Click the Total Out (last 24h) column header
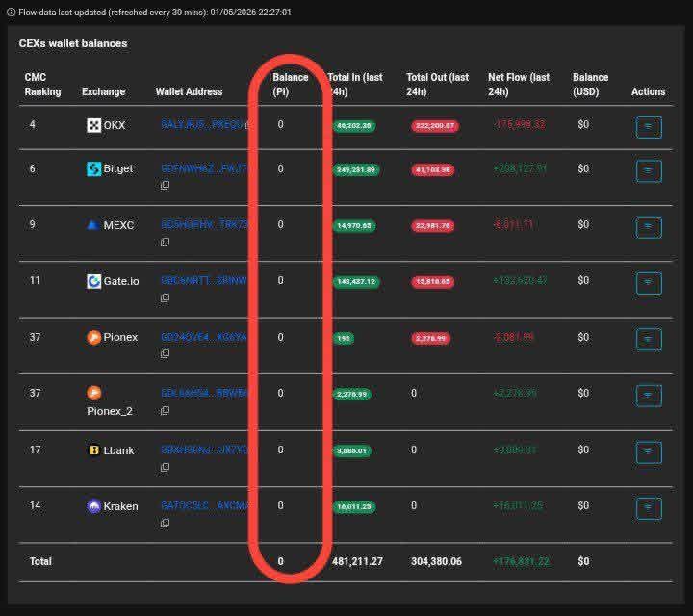The height and width of the screenshot is (616, 693). pyautogui.click(x=438, y=85)
